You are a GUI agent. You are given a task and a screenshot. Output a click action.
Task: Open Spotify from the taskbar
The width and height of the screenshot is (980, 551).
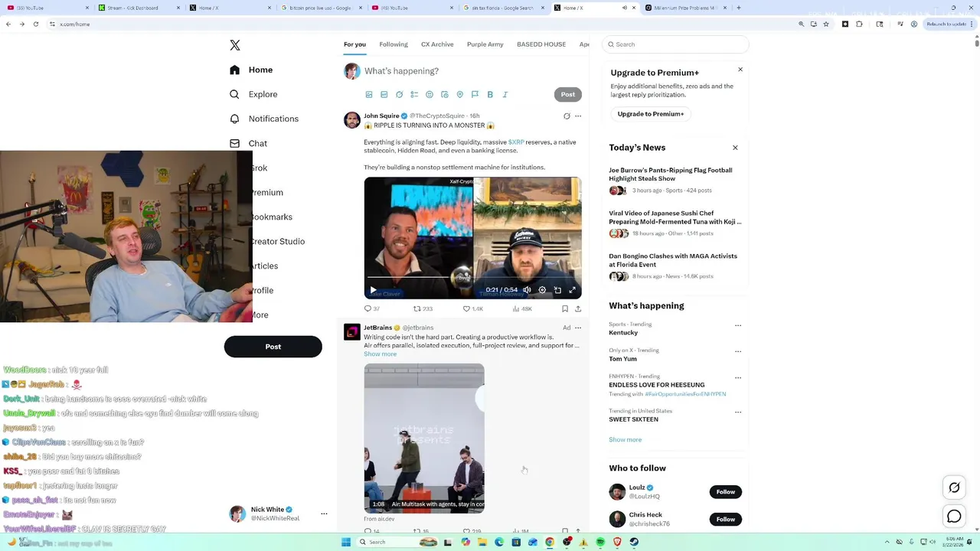click(x=600, y=542)
